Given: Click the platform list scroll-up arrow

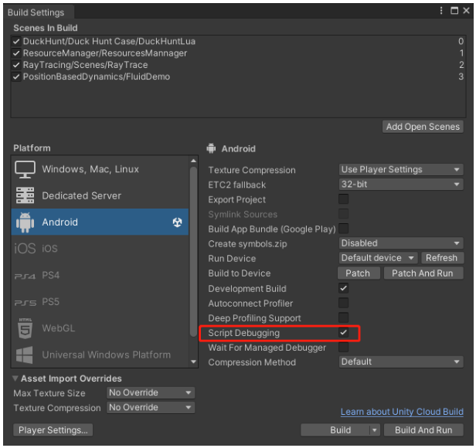Looking at the screenshot, I should (x=193, y=161).
